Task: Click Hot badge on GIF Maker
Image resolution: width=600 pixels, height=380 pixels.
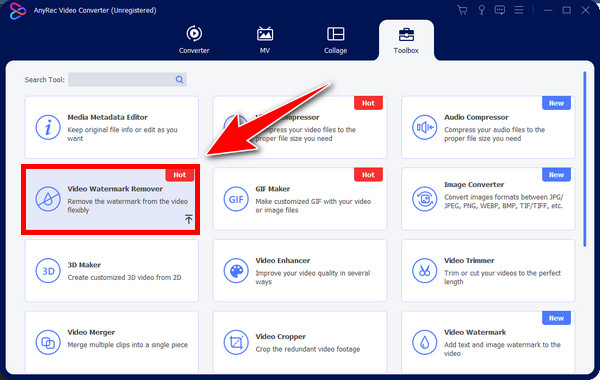Action: tap(368, 175)
